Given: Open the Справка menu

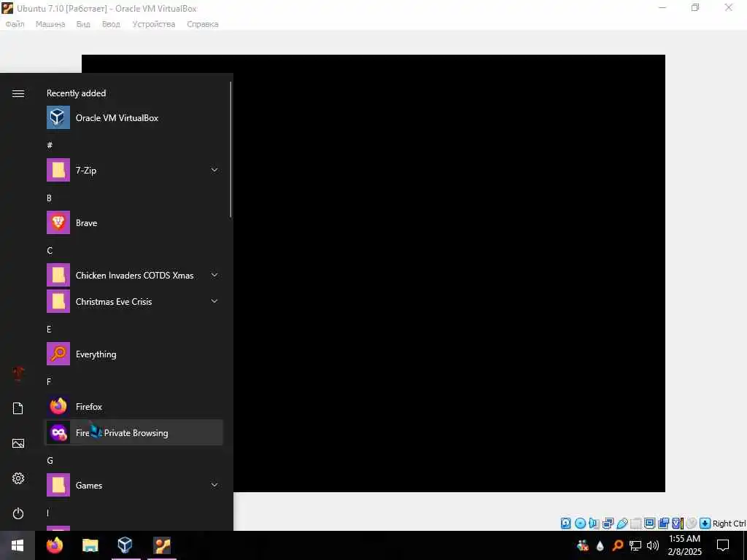Looking at the screenshot, I should tap(203, 24).
